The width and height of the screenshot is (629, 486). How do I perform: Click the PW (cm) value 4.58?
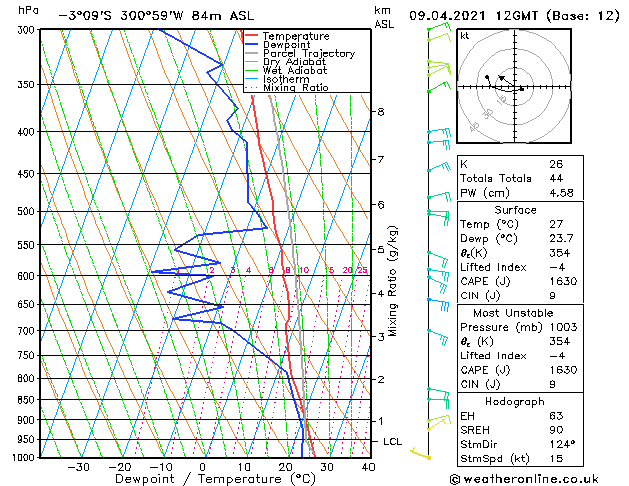tap(561, 193)
